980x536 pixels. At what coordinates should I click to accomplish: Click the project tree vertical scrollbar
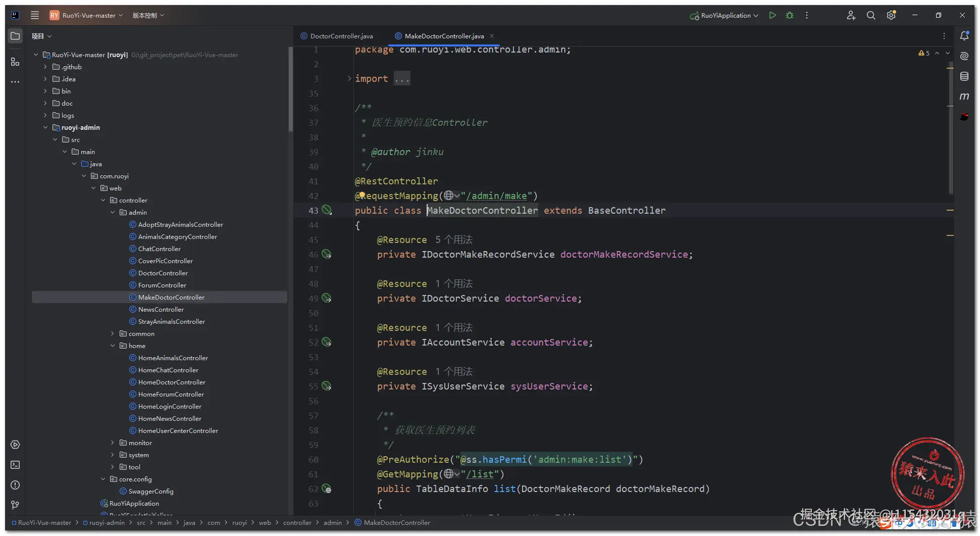point(290,89)
